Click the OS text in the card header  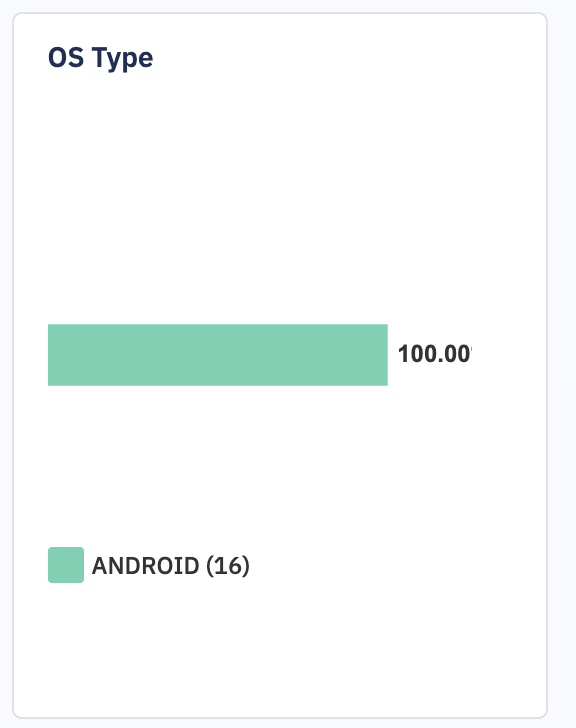[x=66, y=58]
